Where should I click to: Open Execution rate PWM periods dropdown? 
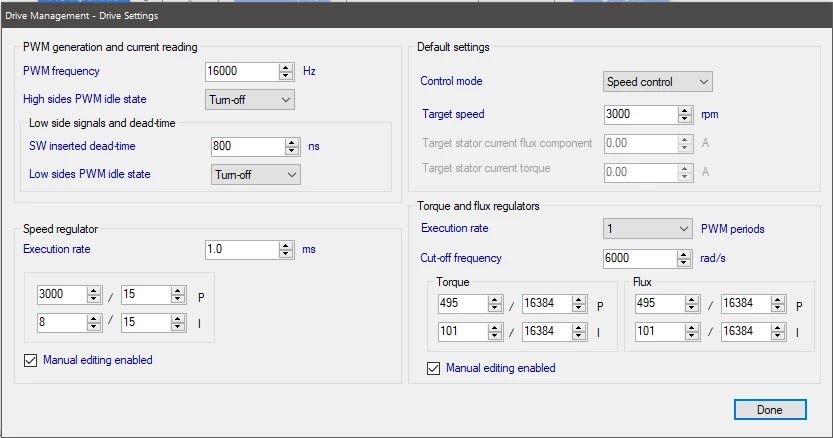[x=648, y=229]
